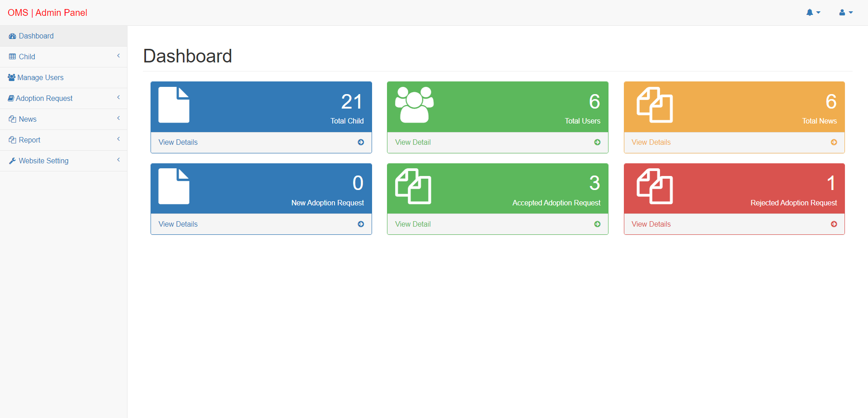Click the wrench icon for Website Setting
The image size is (868, 418).
(13, 161)
